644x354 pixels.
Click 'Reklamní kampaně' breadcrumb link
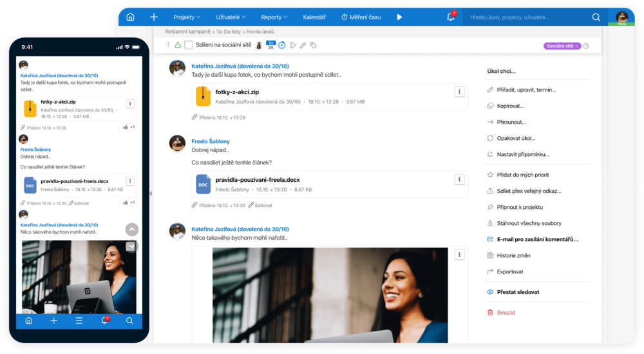click(x=185, y=31)
